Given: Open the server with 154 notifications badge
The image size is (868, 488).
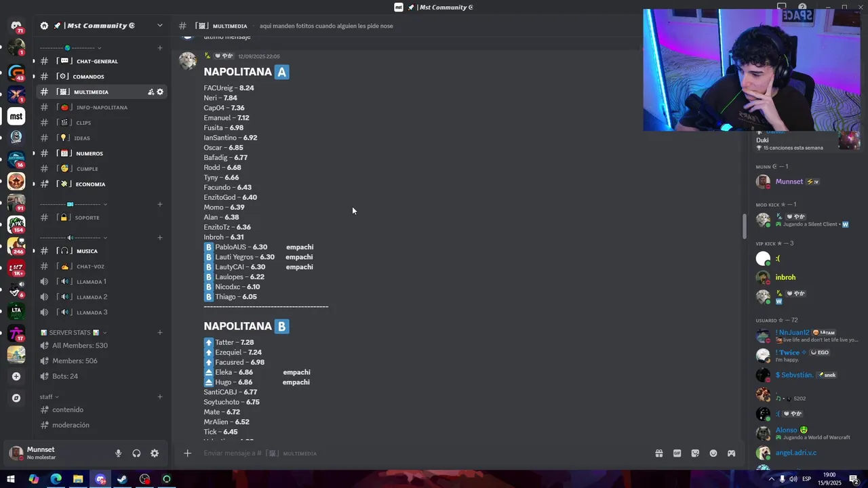Looking at the screenshot, I should [16, 224].
